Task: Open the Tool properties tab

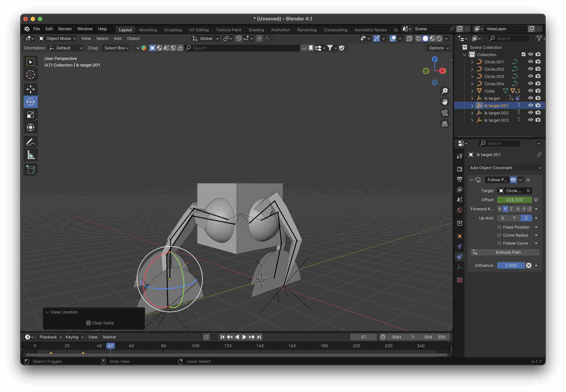Action: click(459, 156)
